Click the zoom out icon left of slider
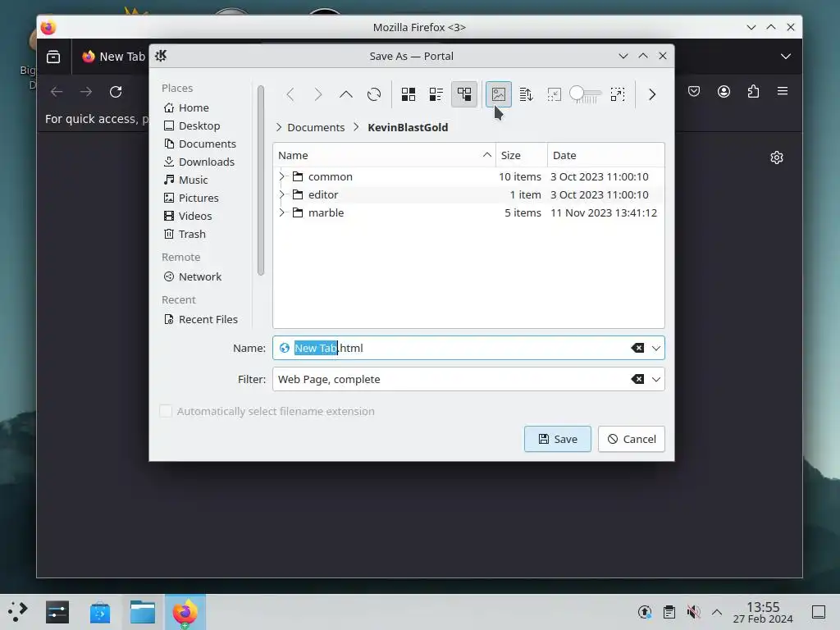 554,95
